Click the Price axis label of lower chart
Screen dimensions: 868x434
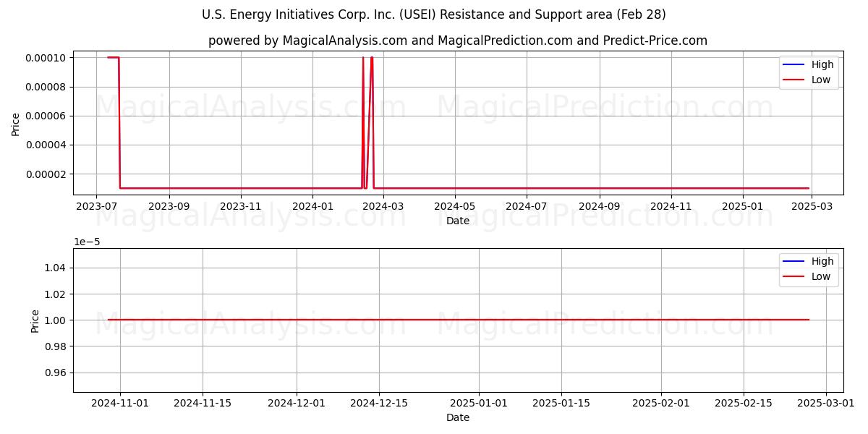point(35,320)
